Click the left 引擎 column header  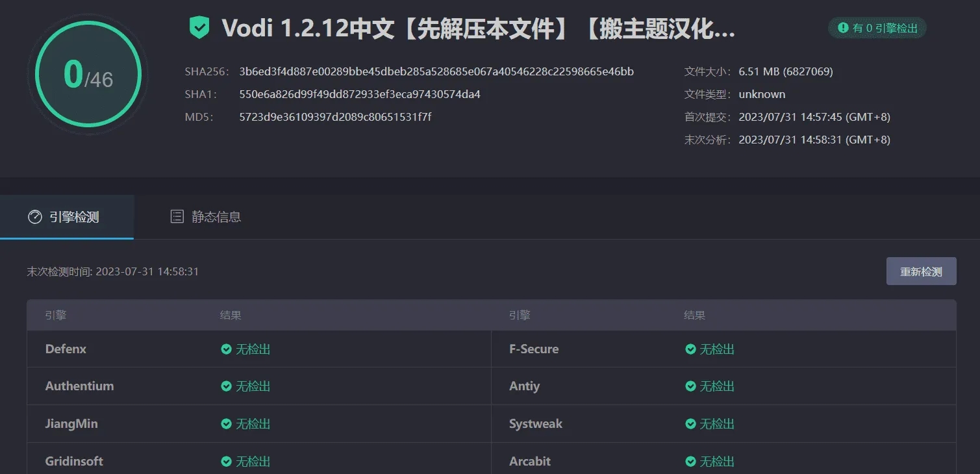point(56,315)
